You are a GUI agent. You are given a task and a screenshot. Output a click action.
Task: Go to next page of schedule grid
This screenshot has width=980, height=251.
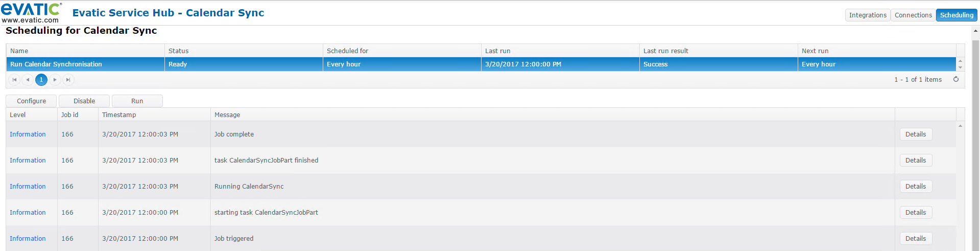[x=55, y=80]
